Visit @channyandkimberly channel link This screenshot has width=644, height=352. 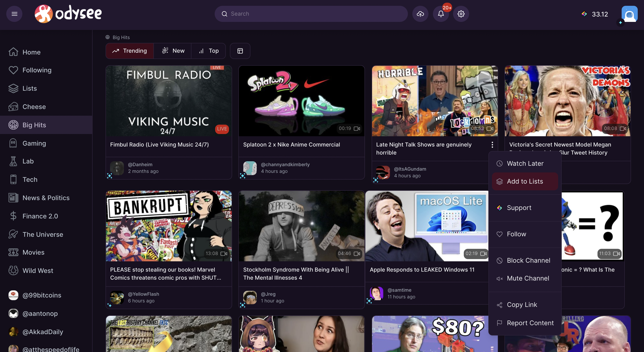285,165
